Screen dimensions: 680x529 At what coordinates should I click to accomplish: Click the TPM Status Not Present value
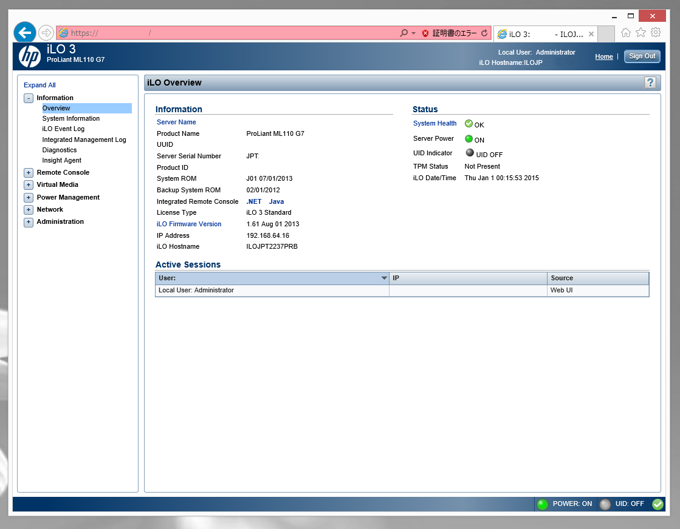(x=482, y=167)
